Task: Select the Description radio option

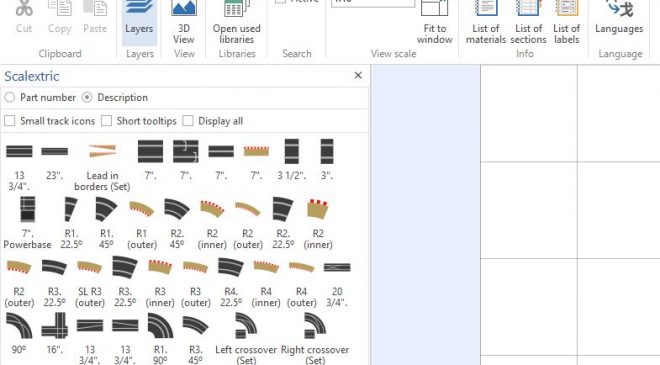Action: click(x=115, y=97)
